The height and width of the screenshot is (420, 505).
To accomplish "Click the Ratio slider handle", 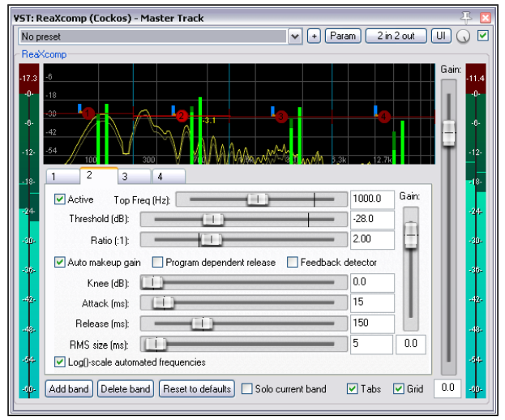I will click(x=211, y=240).
